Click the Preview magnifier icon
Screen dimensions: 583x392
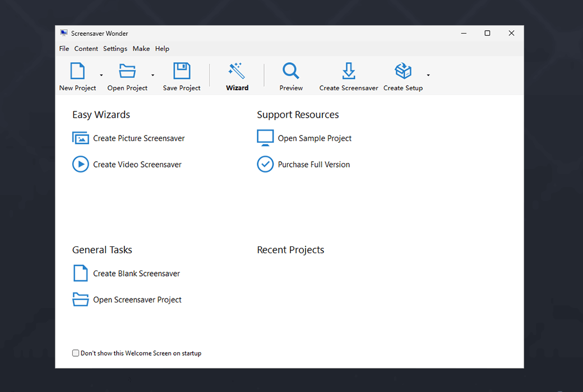point(291,71)
